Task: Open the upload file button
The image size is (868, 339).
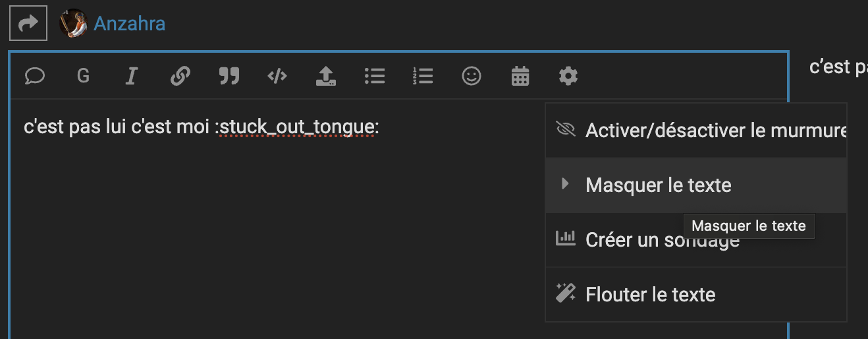Action: tap(326, 77)
